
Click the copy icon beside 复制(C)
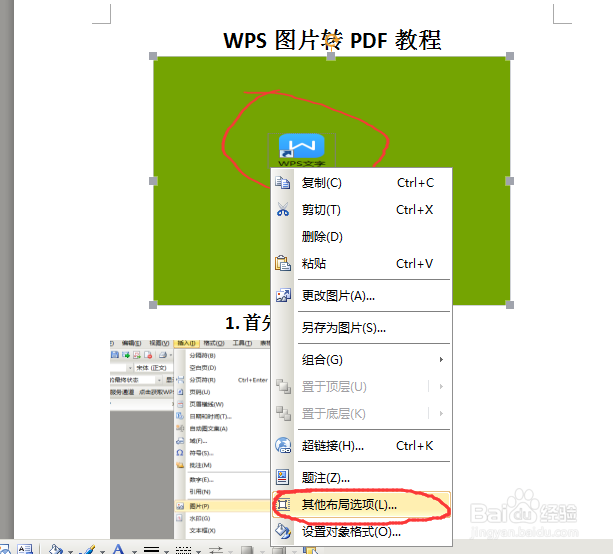point(283,183)
